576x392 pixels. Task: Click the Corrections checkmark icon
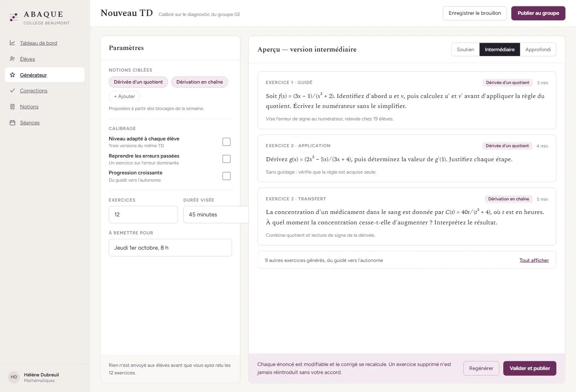click(12, 91)
